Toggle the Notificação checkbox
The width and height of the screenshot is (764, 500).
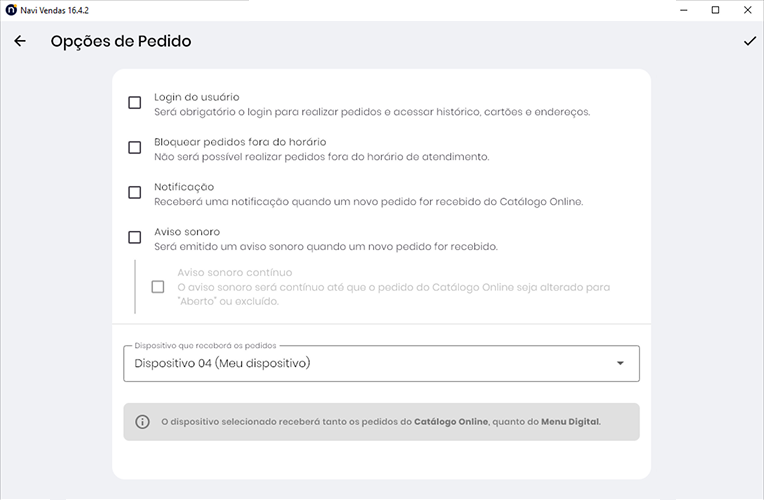[x=134, y=192]
